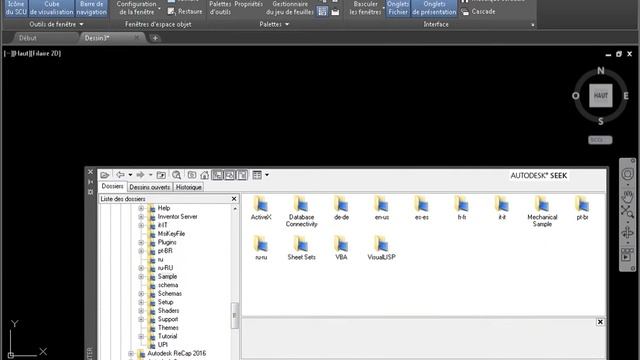Click the S compass letter on ViewCube
This screenshot has width=640, height=360.
(x=600, y=121)
